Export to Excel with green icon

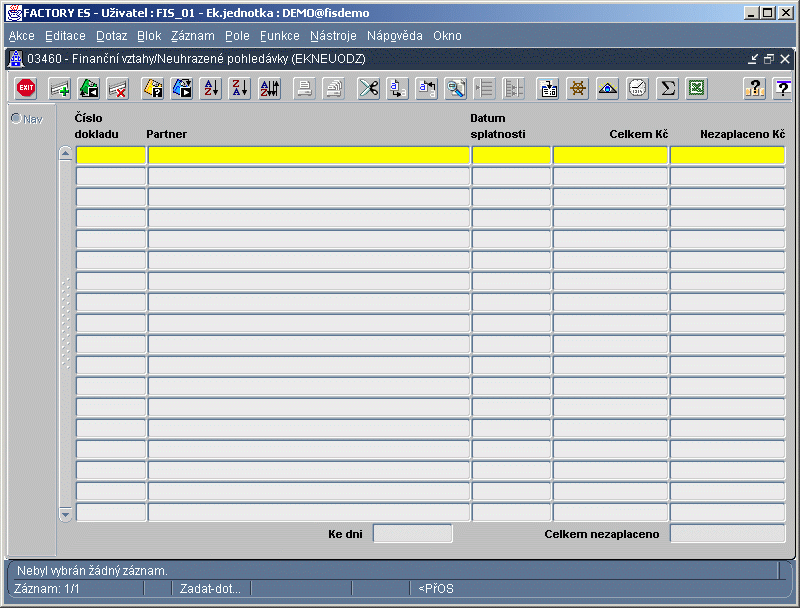(696, 88)
